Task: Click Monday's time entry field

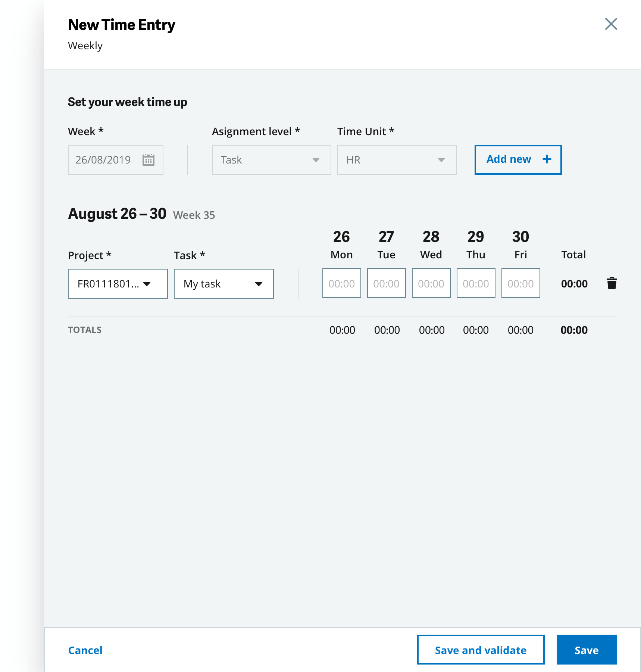Action: [341, 283]
